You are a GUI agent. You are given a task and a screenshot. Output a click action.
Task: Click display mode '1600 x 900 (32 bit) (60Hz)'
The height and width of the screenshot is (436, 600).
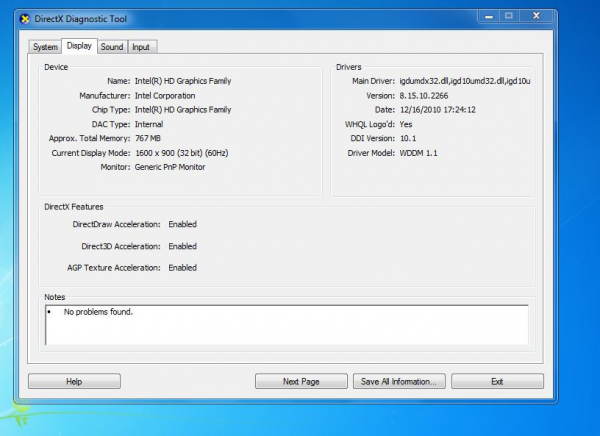(x=182, y=153)
